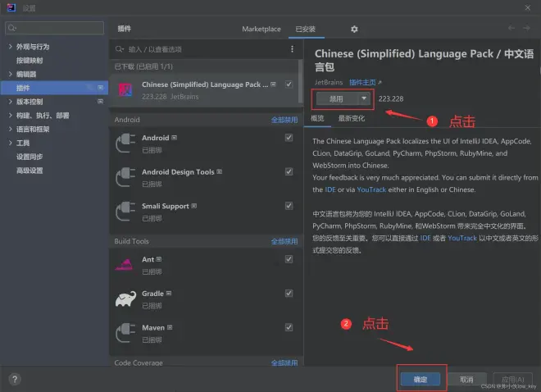Click the forward navigation arrow
The image size is (541, 392).
(x=526, y=28)
